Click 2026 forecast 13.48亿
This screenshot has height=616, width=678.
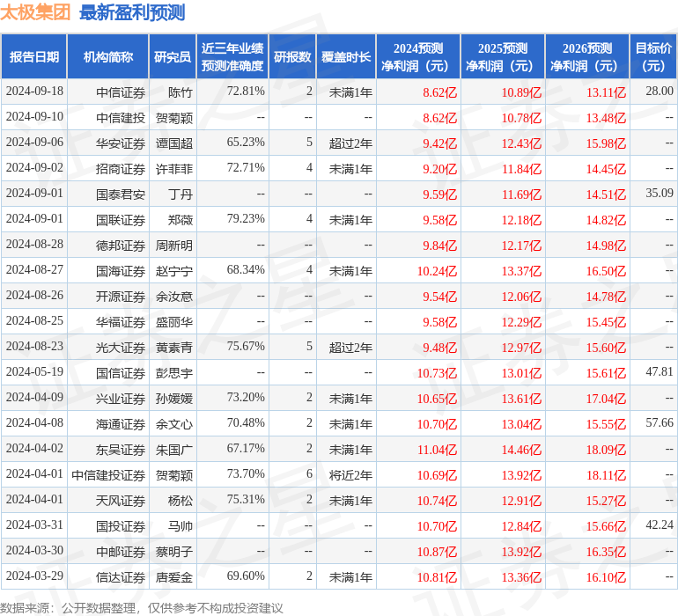pyautogui.click(x=606, y=118)
